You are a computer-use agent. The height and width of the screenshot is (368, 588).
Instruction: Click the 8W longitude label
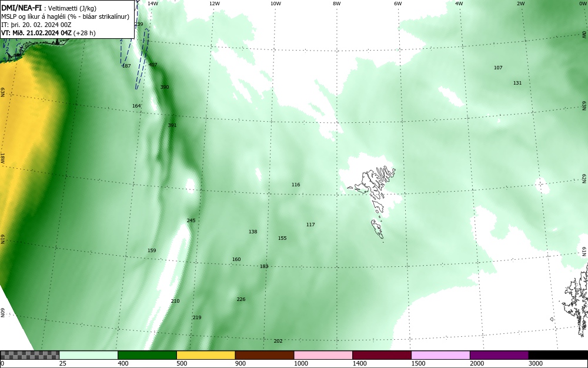click(337, 4)
